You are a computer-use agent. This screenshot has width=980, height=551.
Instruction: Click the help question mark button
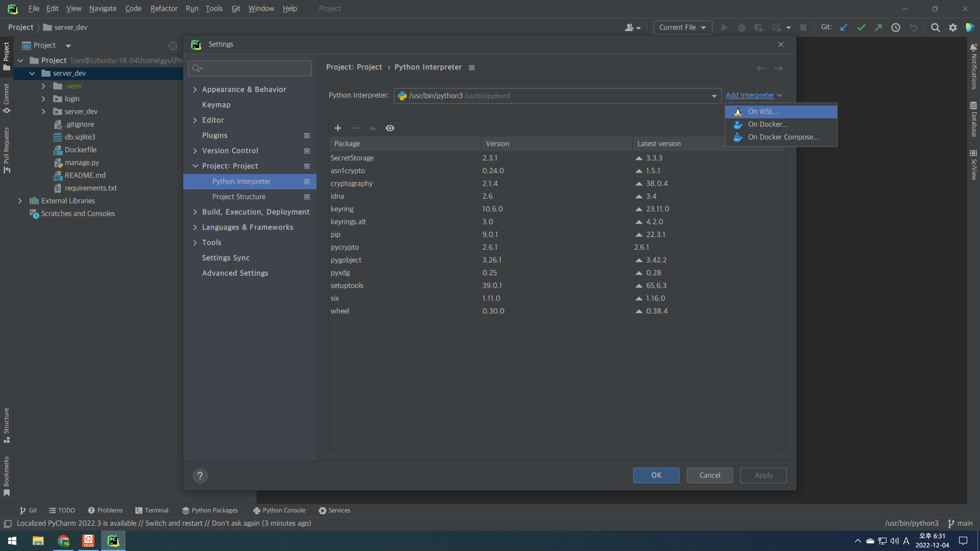200,475
